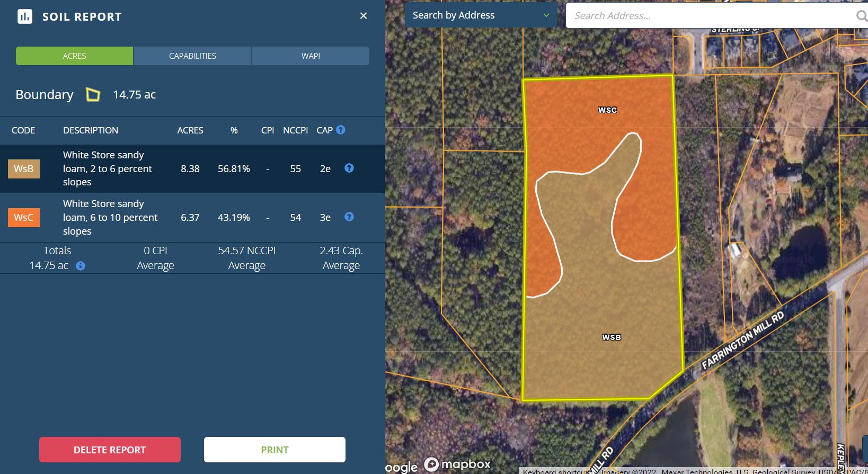Click the yellow Boundary polygon icon
The height and width of the screenshot is (474, 868).
pyautogui.click(x=93, y=95)
